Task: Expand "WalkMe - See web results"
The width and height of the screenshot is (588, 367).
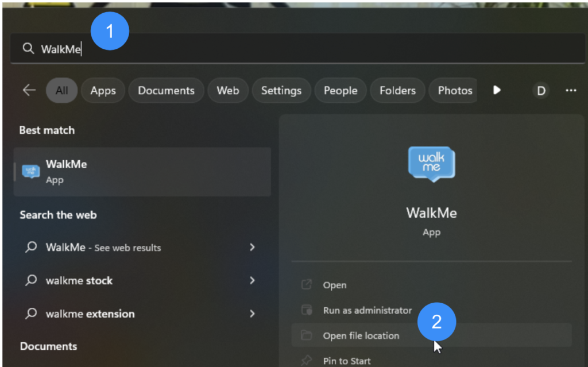Action: [252, 247]
